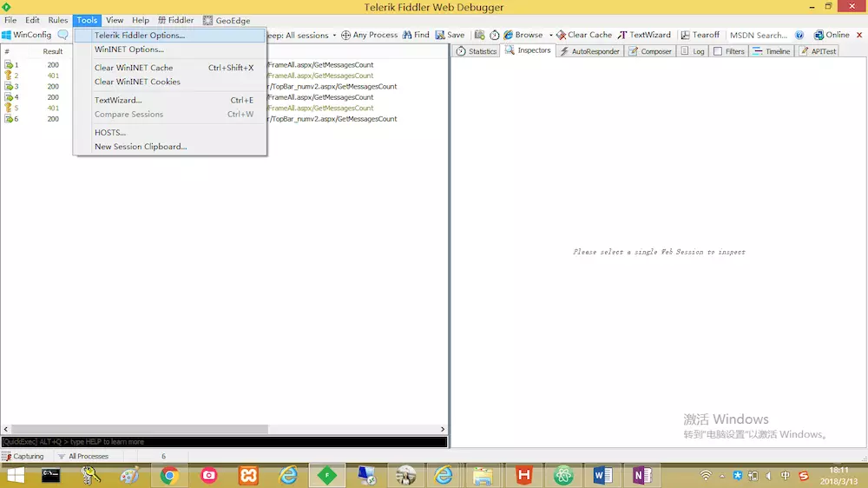The image size is (868, 488).
Task: Click the comment speech bubble icon
Action: coord(63,35)
